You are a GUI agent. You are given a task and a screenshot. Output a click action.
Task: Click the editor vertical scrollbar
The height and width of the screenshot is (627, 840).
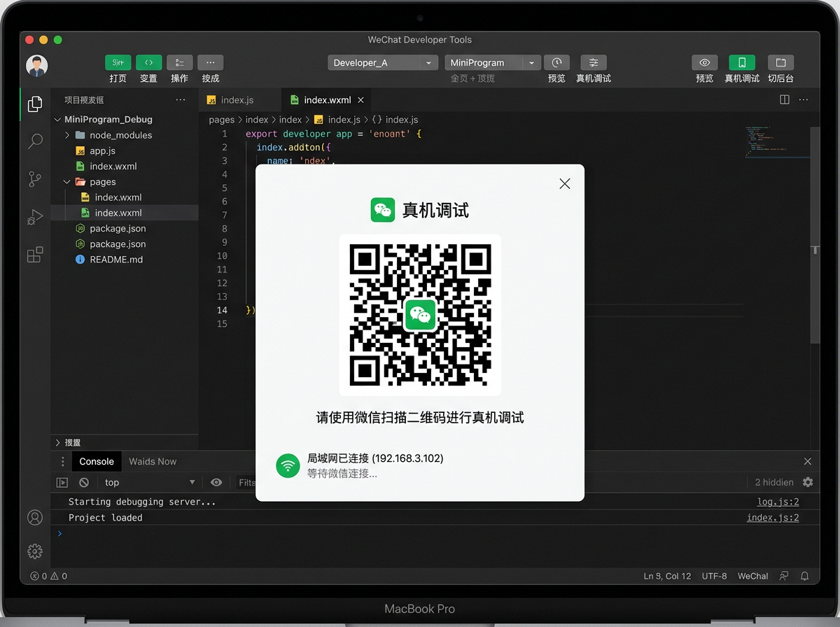coord(815,235)
